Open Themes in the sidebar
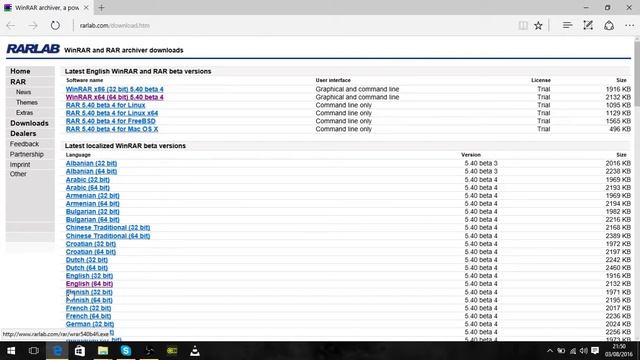This screenshot has width=640, height=360. pos(27,102)
